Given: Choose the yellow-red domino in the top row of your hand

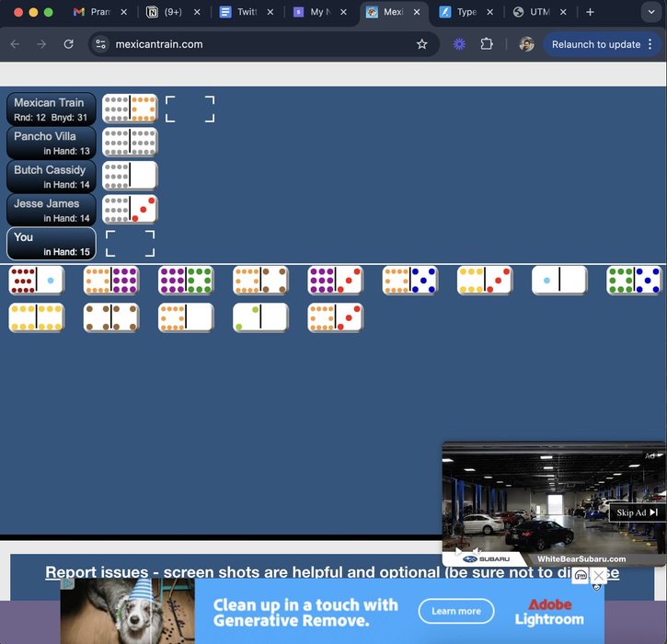Looking at the screenshot, I should pos(485,281).
